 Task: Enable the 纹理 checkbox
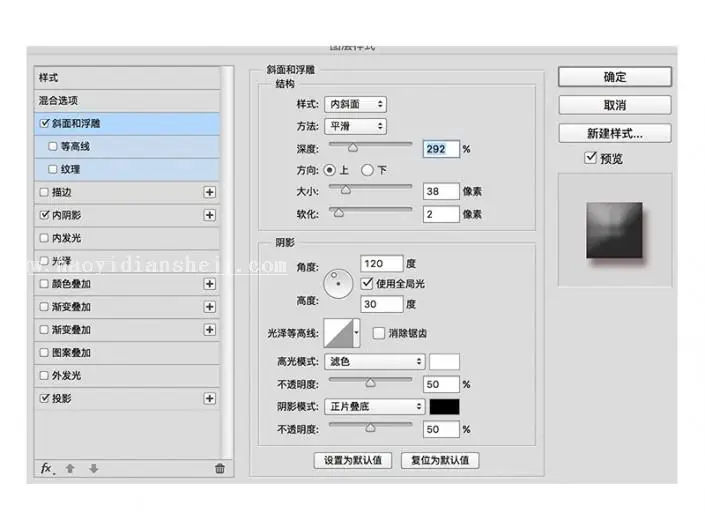click(53, 169)
